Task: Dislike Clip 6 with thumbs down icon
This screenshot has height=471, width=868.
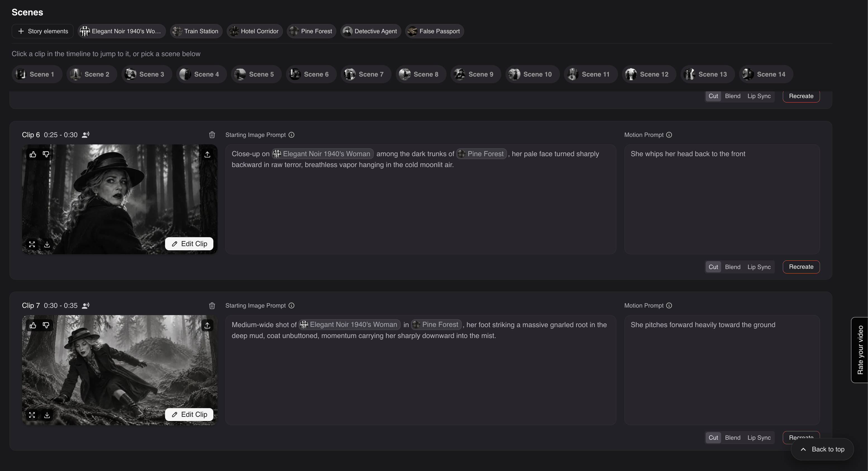Action: tap(46, 154)
